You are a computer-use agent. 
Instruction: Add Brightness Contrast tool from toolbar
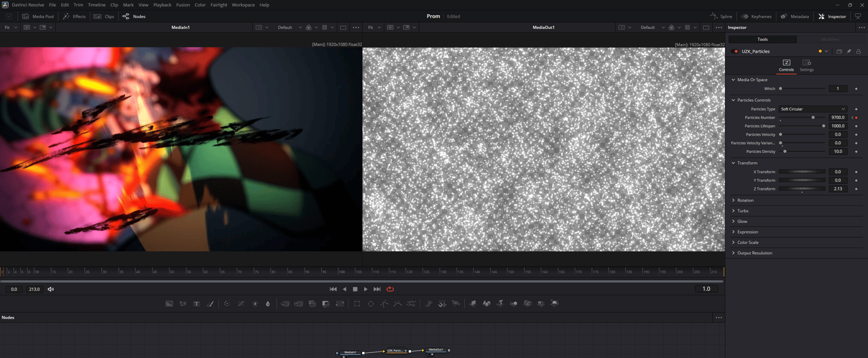point(255,304)
